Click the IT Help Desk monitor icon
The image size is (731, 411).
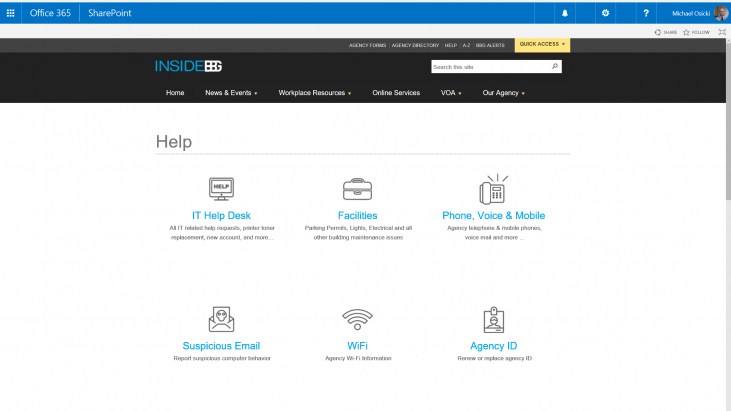point(221,189)
